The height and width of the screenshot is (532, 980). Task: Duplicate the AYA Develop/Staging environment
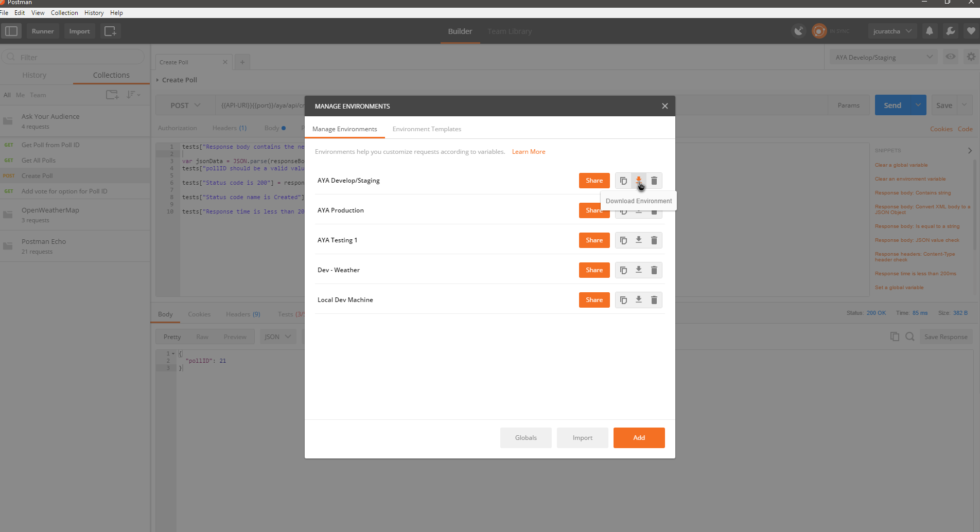pos(623,181)
